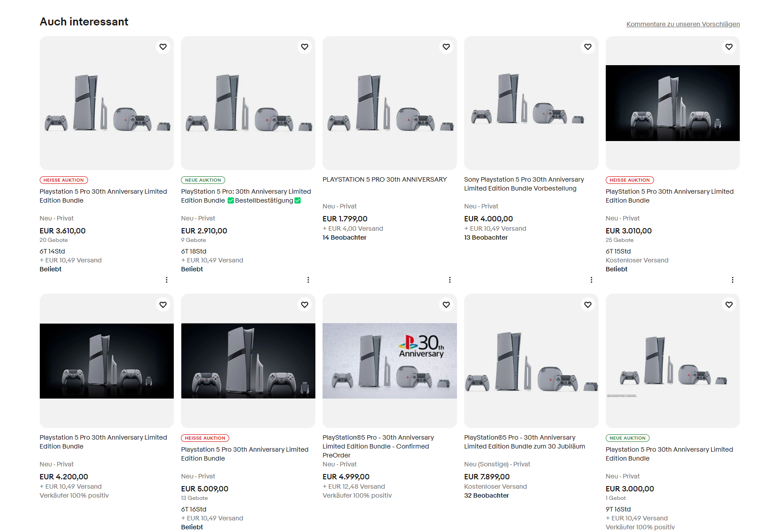Image resolution: width=784 pixels, height=532 pixels.
Task: Open Kommentare zu unseren Vorschlägen link
Action: point(683,24)
